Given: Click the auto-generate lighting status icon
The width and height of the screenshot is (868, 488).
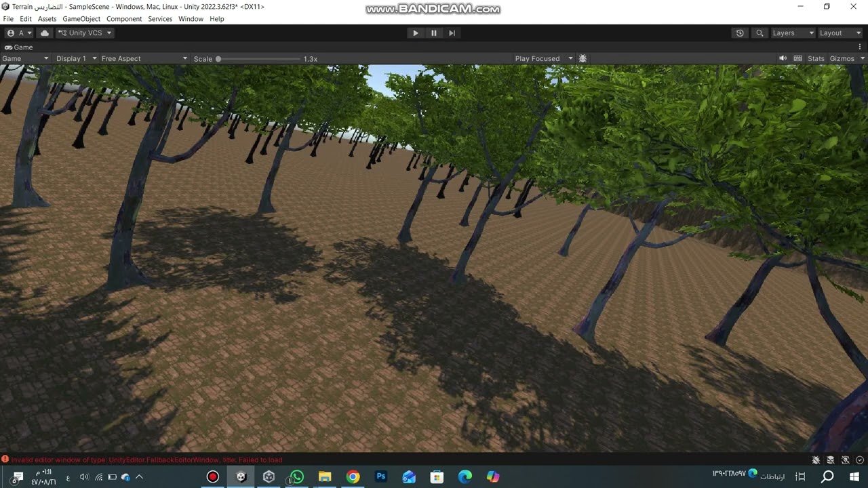Looking at the screenshot, I should [x=845, y=460].
